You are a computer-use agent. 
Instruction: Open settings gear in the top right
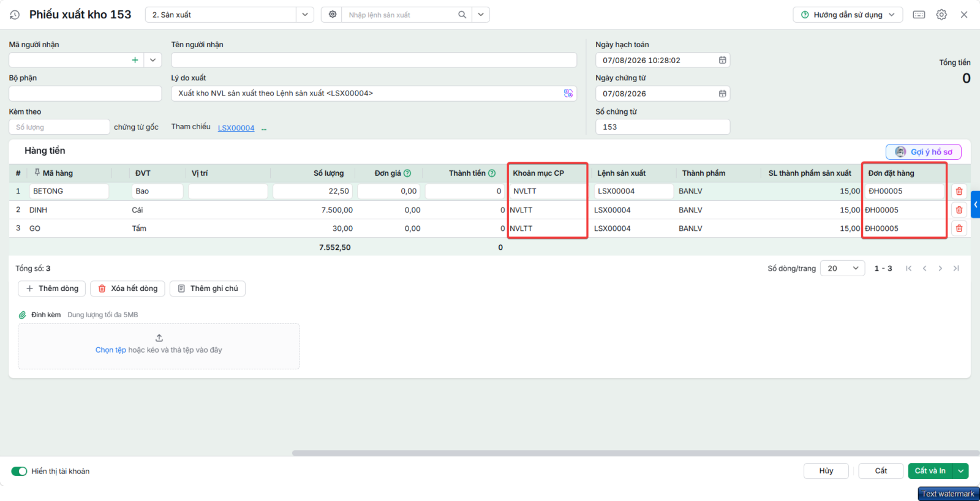tap(941, 15)
